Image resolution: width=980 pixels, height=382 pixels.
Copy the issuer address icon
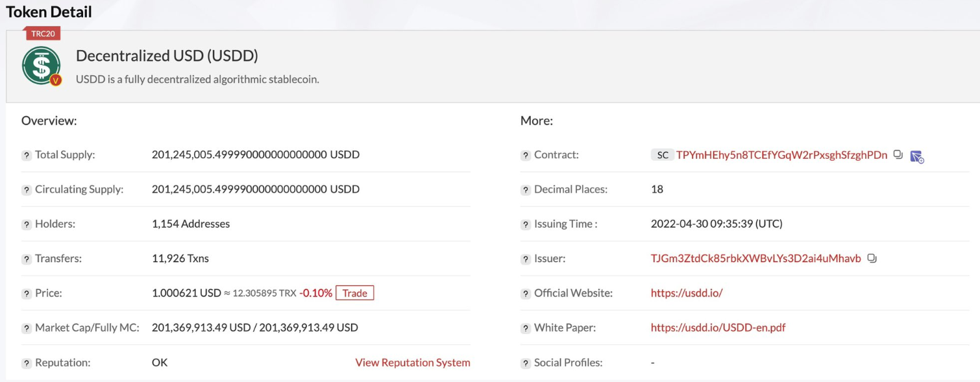(872, 258)
